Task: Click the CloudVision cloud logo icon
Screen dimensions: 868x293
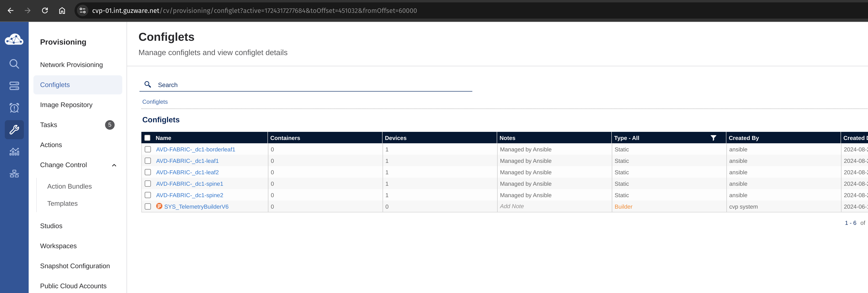Action: coord(14,40)
